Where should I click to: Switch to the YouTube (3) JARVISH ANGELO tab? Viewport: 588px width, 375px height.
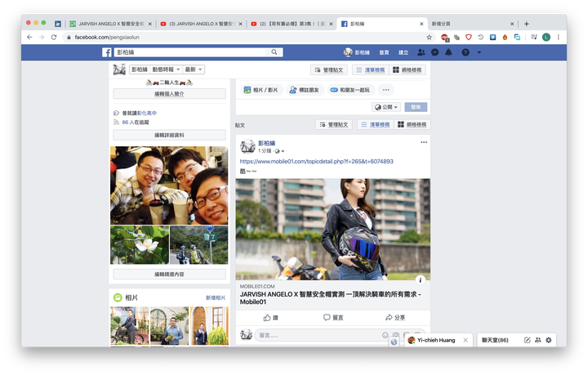(x=201, y=24)
